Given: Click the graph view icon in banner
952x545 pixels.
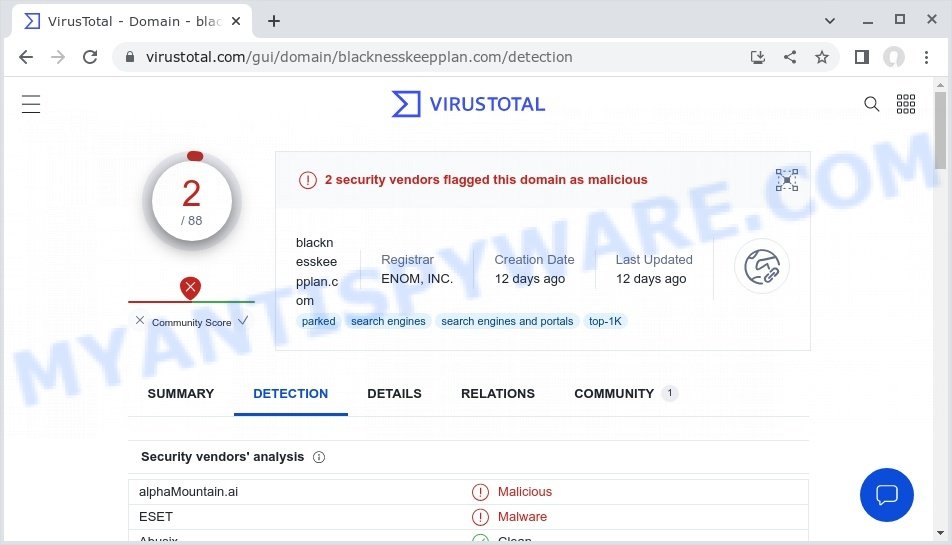Looking at the screenshot, I should tap(787, 180).
